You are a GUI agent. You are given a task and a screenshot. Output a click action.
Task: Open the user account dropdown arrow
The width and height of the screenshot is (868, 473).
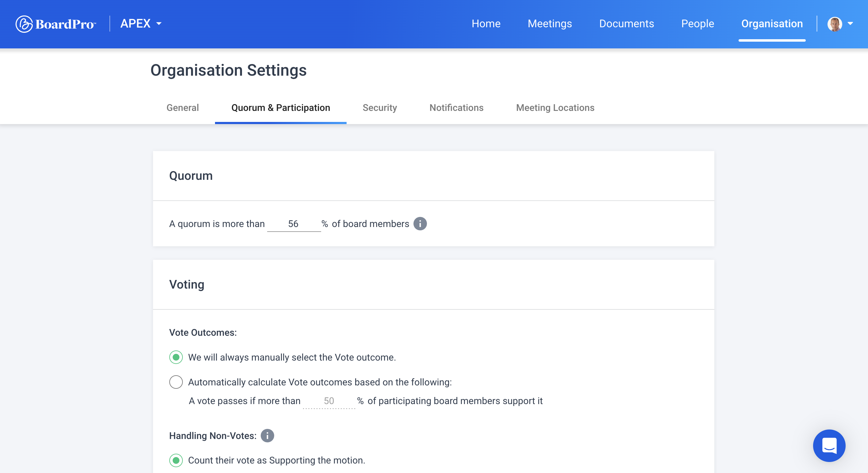pos(850,24)
